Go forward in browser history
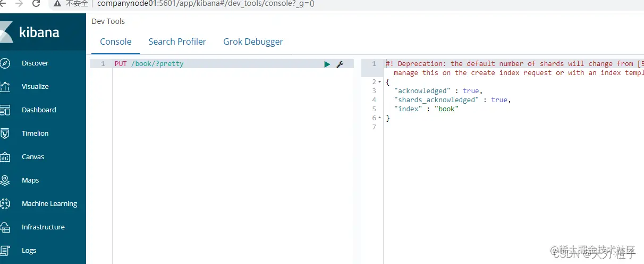This screenshot has width=644, height=264. click(19, 4)
